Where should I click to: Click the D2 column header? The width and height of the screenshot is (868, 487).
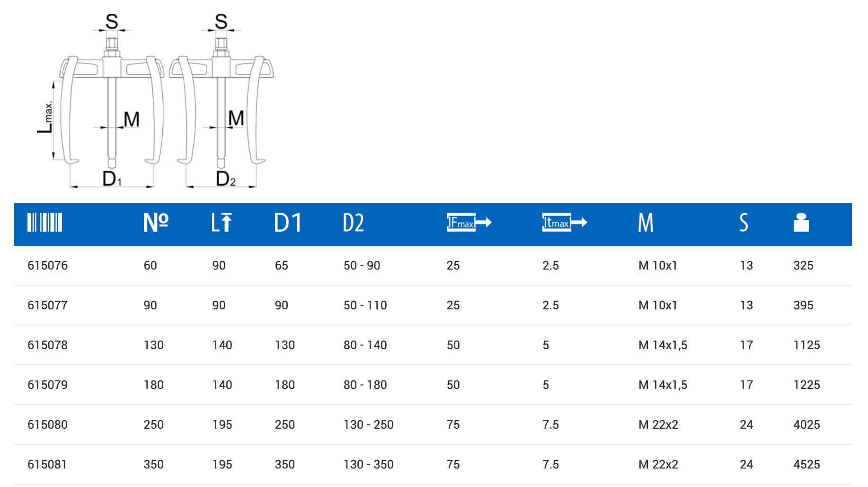[354, 222]
